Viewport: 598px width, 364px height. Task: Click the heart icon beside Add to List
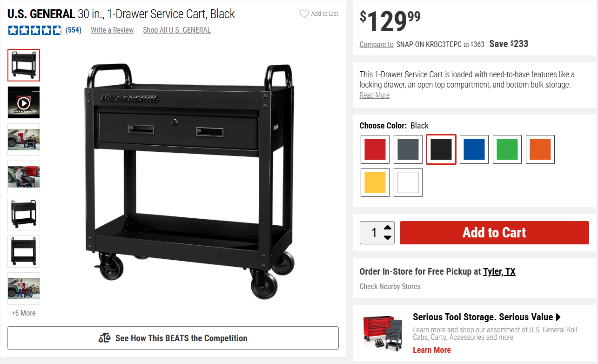pos(304,13)
